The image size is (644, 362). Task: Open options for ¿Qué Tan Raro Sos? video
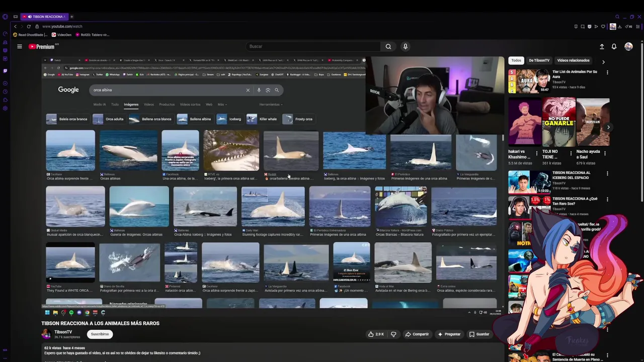tap(607, 199)
